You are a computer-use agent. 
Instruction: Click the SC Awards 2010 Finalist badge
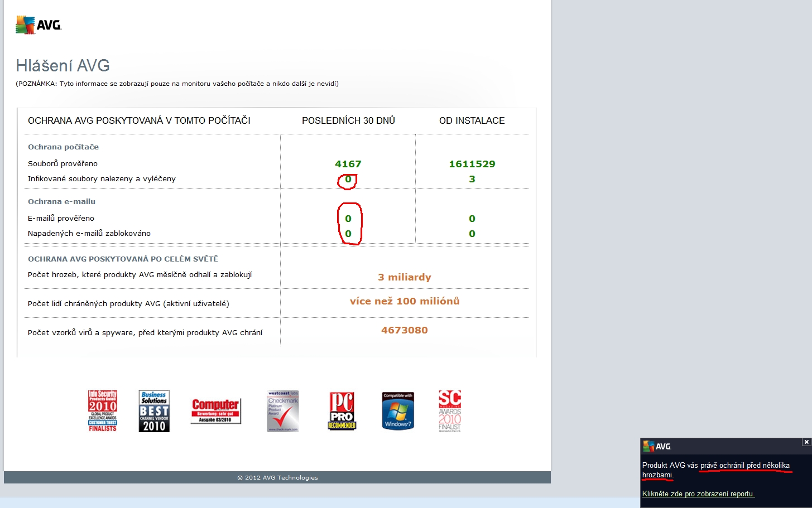pyautogui.click(x=450, y=411)
